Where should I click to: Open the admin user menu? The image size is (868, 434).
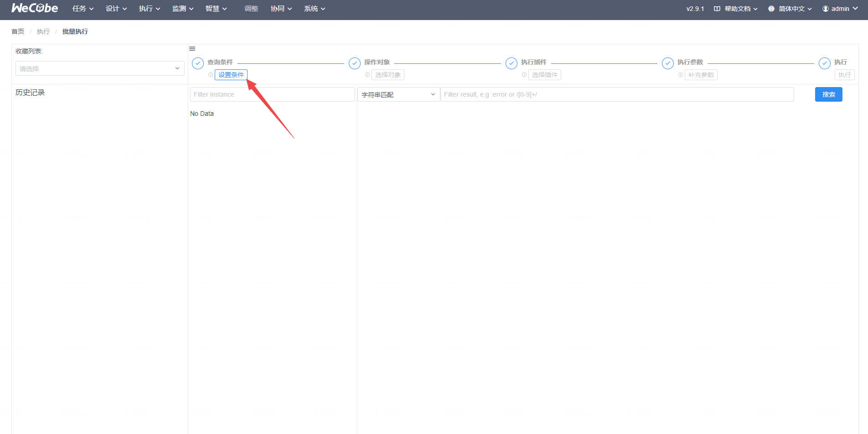click(x=840, y=9)
